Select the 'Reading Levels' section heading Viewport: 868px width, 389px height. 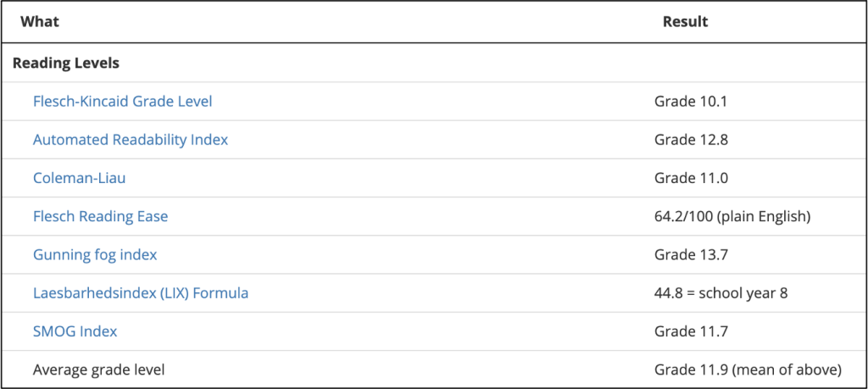click(66, 63)
